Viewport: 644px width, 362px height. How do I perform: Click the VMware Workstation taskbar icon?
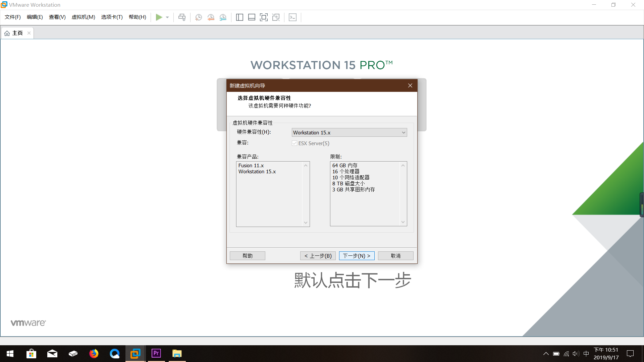coord(136,354)
